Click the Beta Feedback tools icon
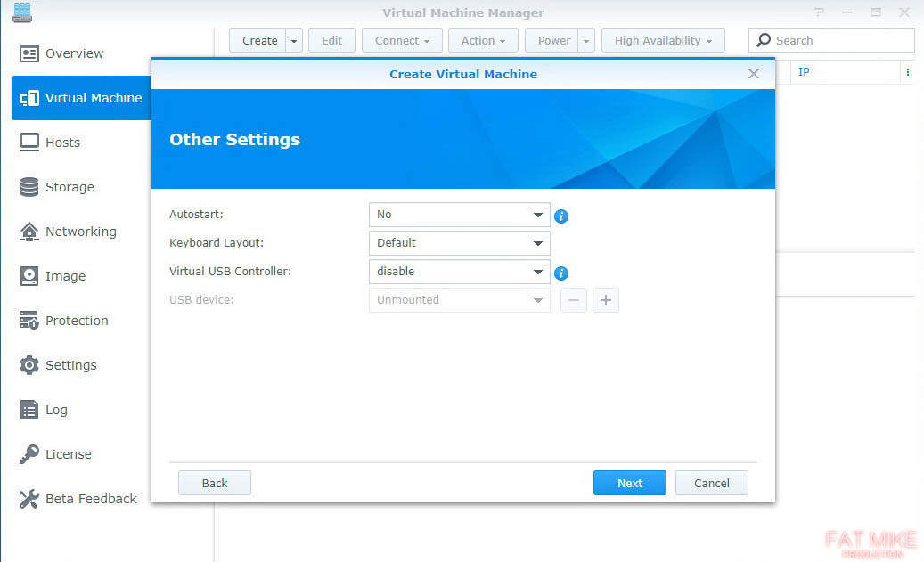924x562 pixels. 29,499
